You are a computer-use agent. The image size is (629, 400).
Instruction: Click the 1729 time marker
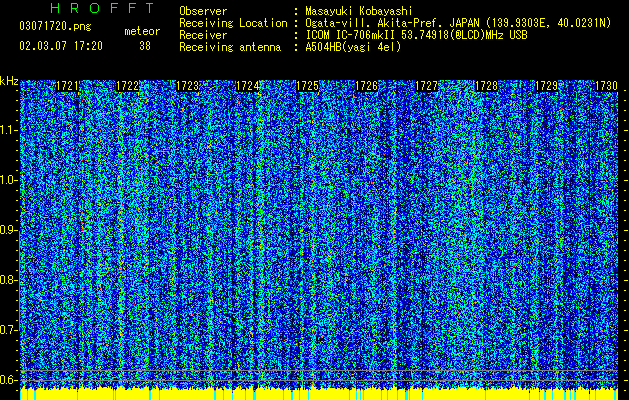(546, 86)
